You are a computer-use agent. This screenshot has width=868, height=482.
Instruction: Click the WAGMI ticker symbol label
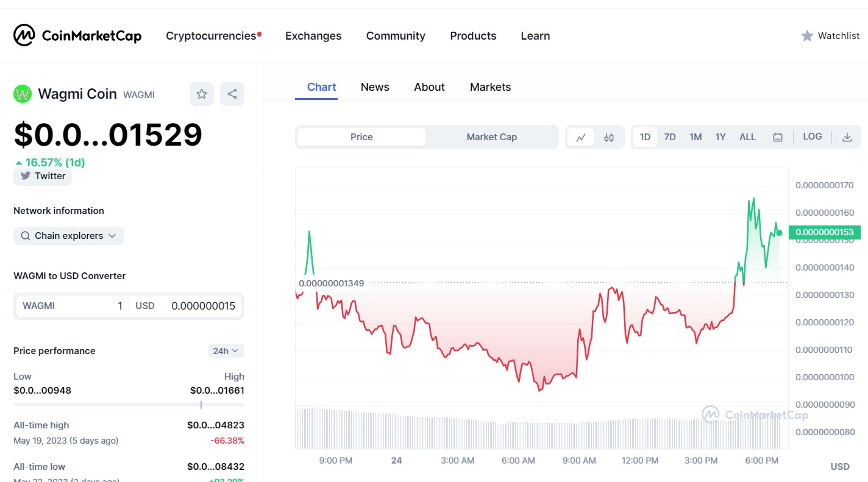139,95
